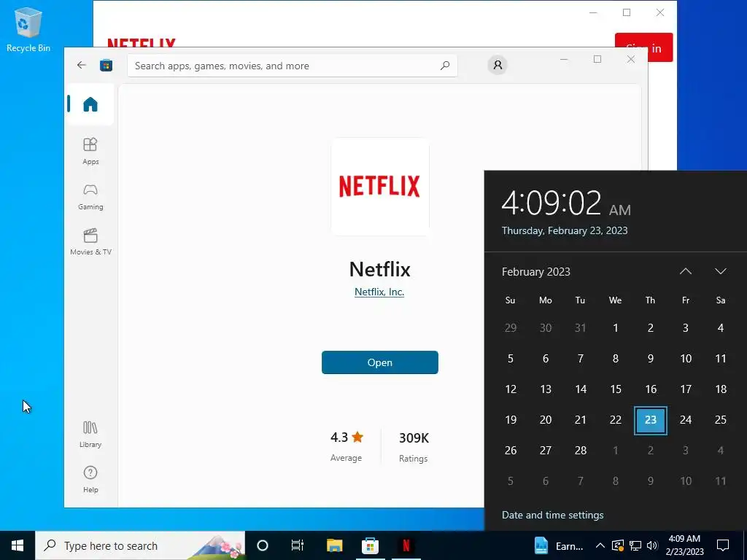Select February 24 in calendar

coord(686,420)
